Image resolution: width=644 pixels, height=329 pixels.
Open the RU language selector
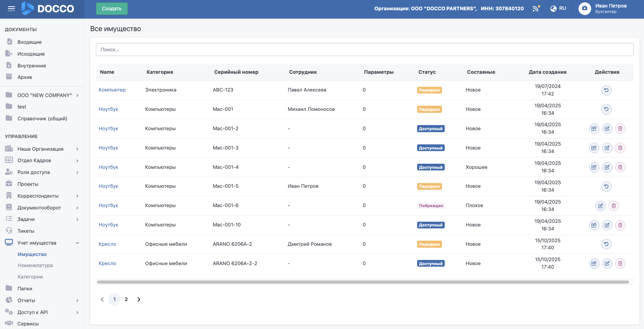tap(558, 9)
